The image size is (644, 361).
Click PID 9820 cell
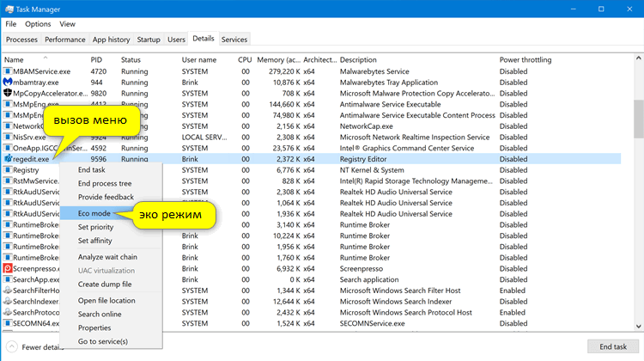tap(99, 94)
